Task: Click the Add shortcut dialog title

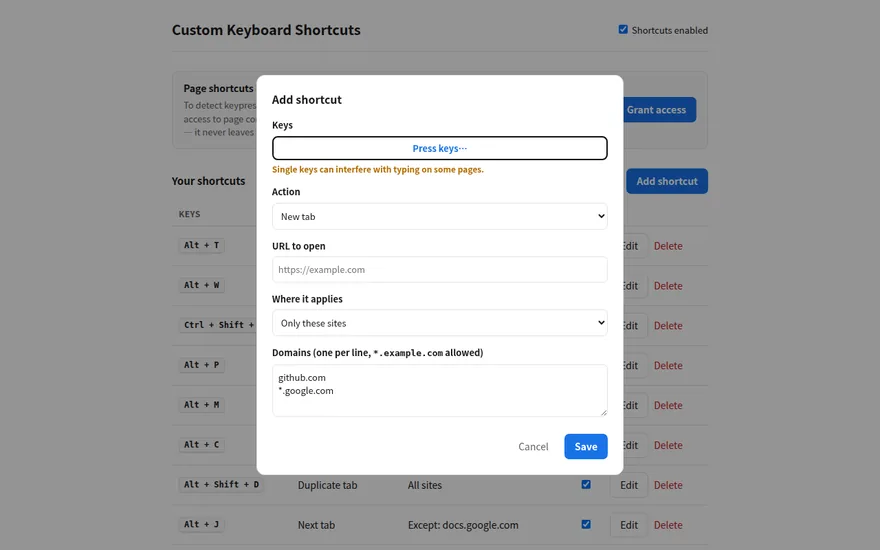Action: (306, 99)
